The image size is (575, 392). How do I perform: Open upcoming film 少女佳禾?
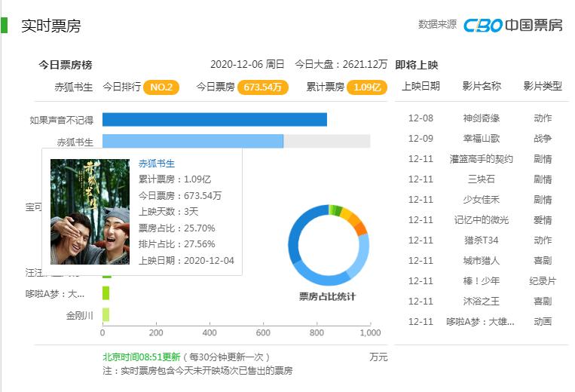click(481, 200)
